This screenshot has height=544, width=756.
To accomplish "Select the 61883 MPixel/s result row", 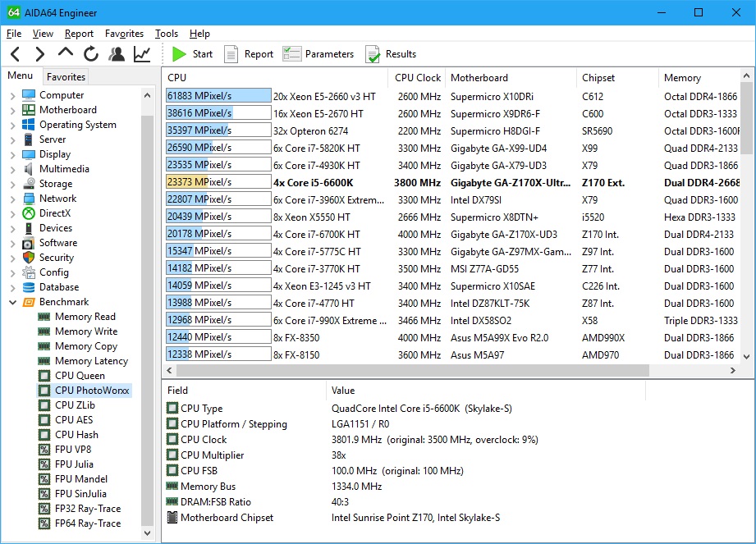I will coord(452,96).
